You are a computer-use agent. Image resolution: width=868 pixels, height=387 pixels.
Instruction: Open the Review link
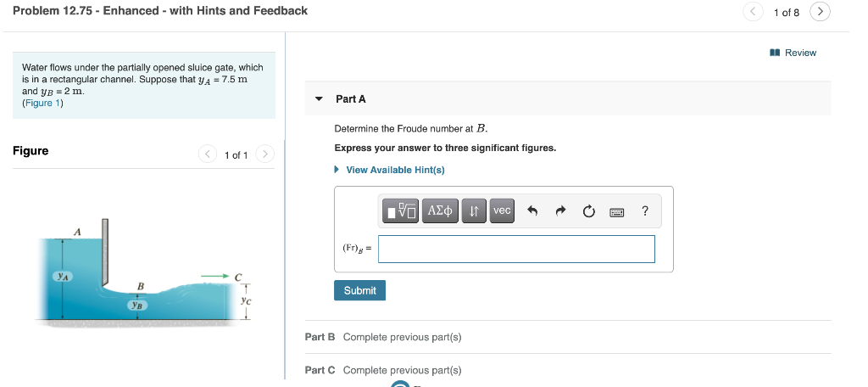pyautogui.click(x=794, y=53)
